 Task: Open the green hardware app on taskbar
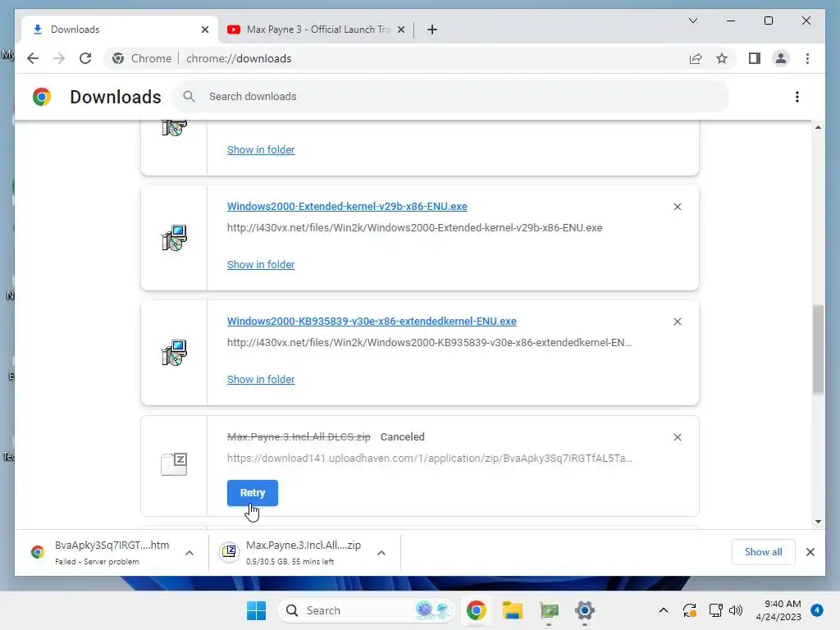[x=549, y=610]
